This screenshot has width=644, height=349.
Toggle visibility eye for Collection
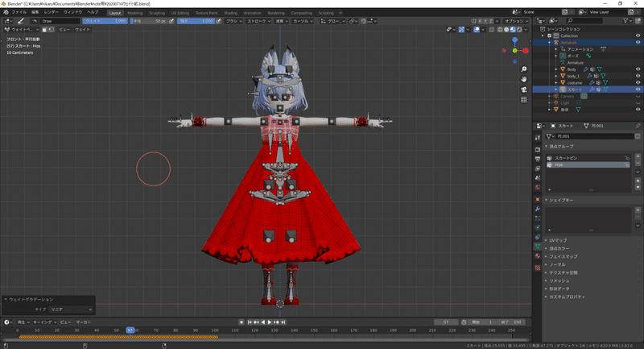(x=638, y=35)
